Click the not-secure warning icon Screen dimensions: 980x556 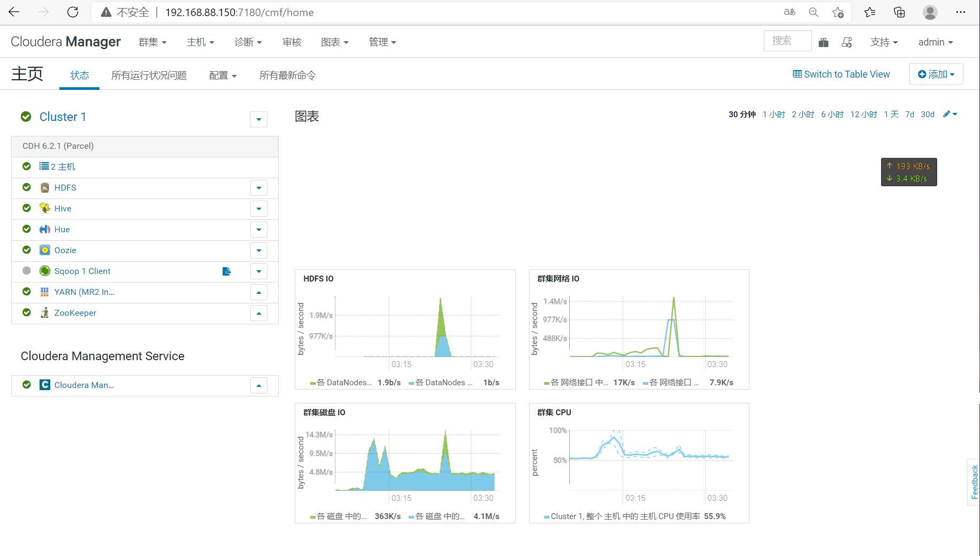click(x=106, y=12)
